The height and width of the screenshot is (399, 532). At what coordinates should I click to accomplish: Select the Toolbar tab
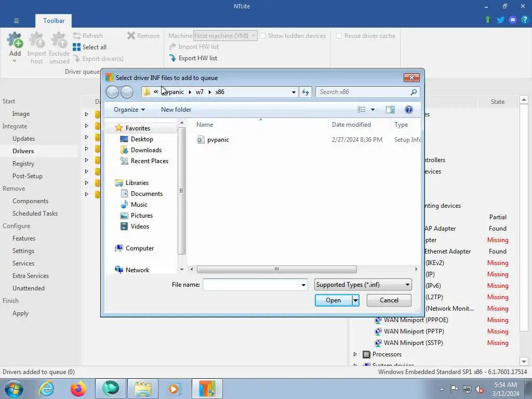[x=54, y=21]
